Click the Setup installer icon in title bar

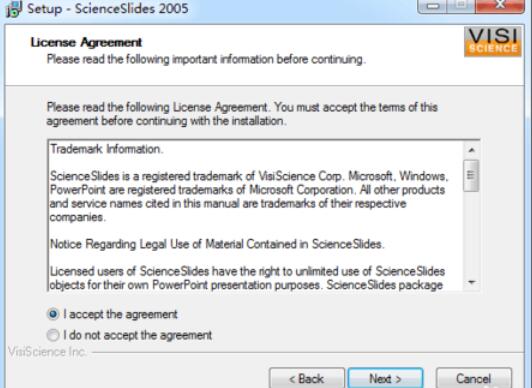click(13, 9)
